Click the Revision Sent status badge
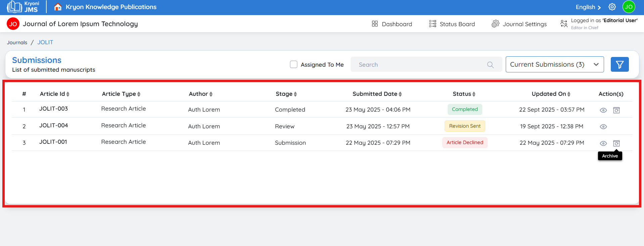 click(465, 126)
